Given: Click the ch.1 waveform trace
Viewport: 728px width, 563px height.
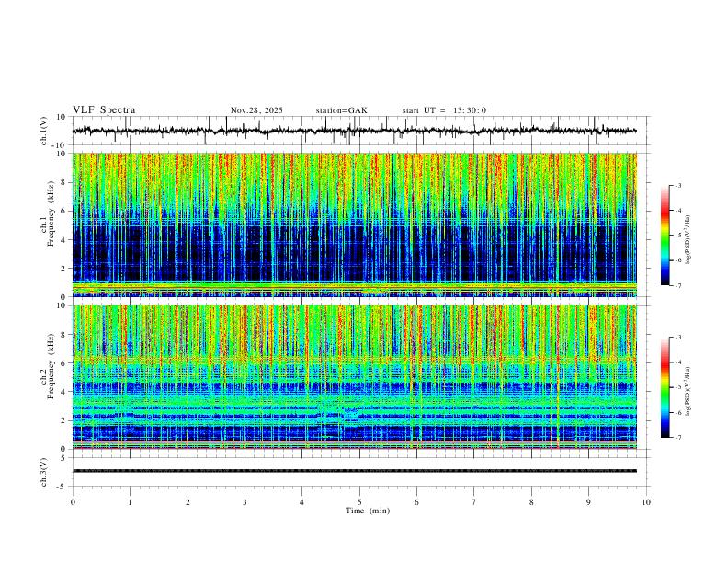Looking at the screenshot, I should 355,131.
